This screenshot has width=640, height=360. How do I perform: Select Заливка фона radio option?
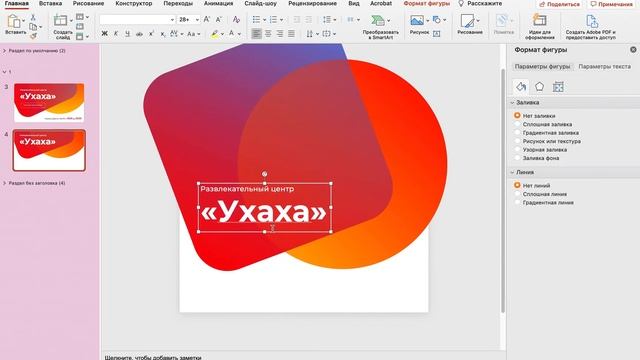517,158
